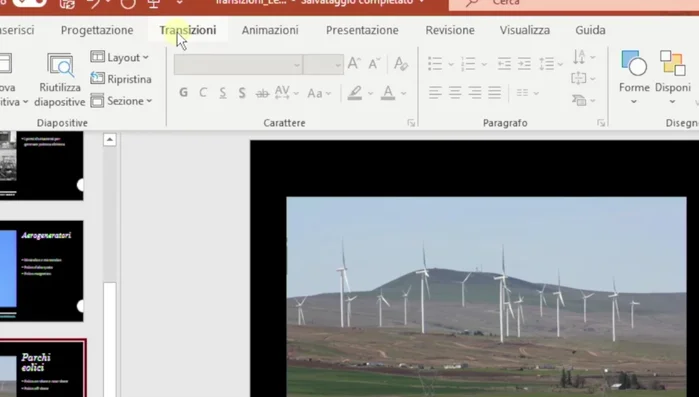Open the Revisione tab
Viewport: 699px width, 397px height.
[450, 30]
